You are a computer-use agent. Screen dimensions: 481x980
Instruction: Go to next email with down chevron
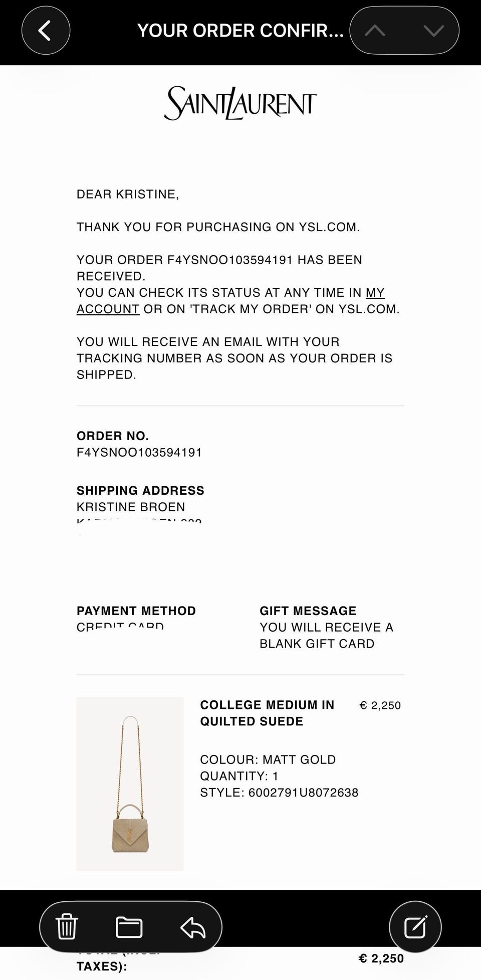tap(433, 31)
